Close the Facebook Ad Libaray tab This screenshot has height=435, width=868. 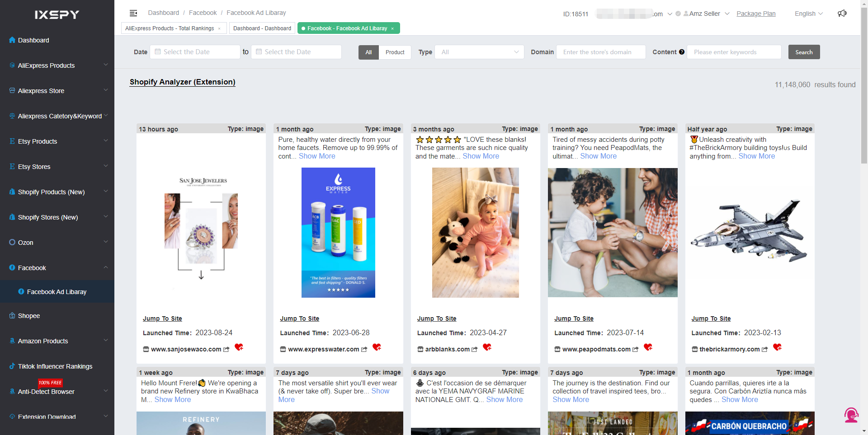click(x=392, y=28)
